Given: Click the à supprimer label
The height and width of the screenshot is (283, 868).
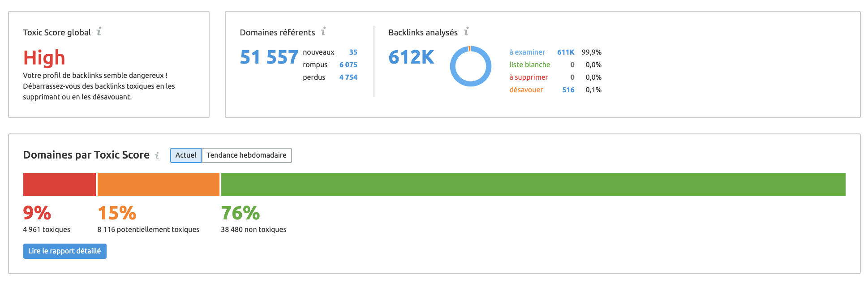Looking at the screenshot, I should tap(529, 77).
